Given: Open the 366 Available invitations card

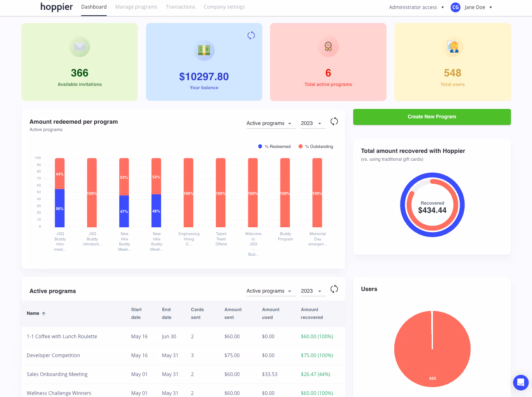Looking at the screenshot, I should [79, 62].
